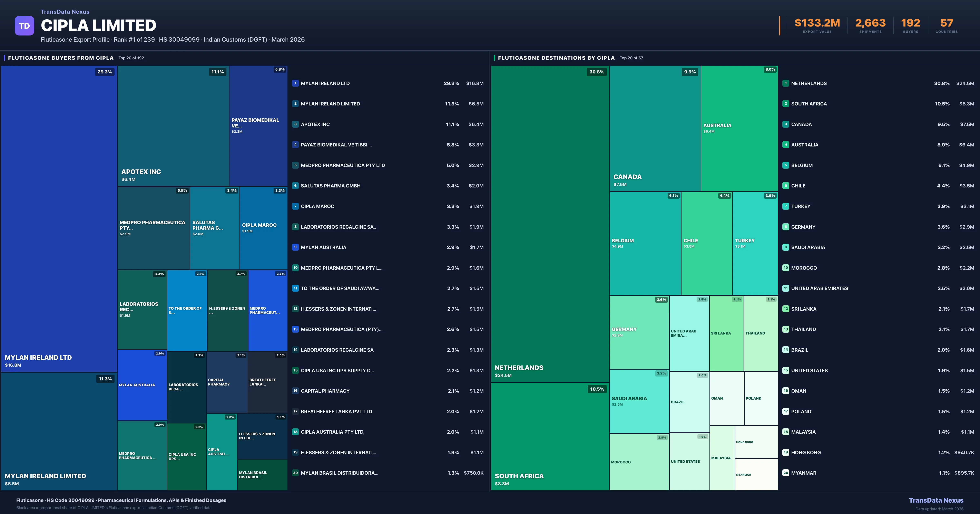Click the purple TD logo icon

click(24, 26)
